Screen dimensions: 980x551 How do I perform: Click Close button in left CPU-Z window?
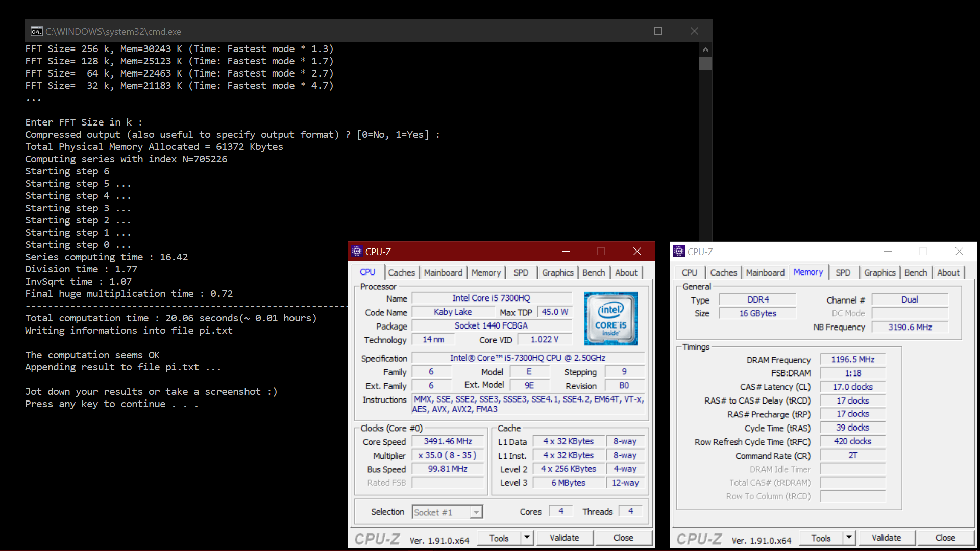point(623,538)
